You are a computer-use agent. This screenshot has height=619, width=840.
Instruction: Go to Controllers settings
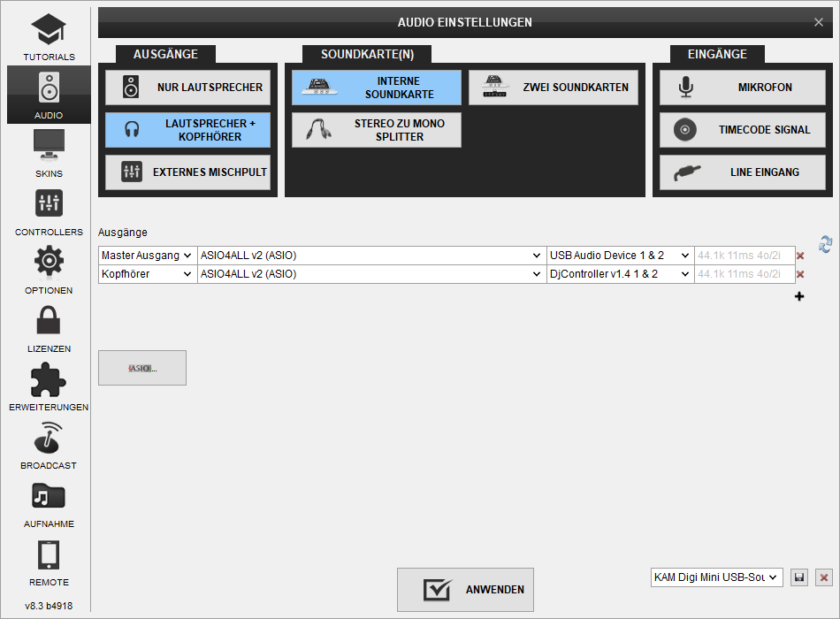point(49,210)
